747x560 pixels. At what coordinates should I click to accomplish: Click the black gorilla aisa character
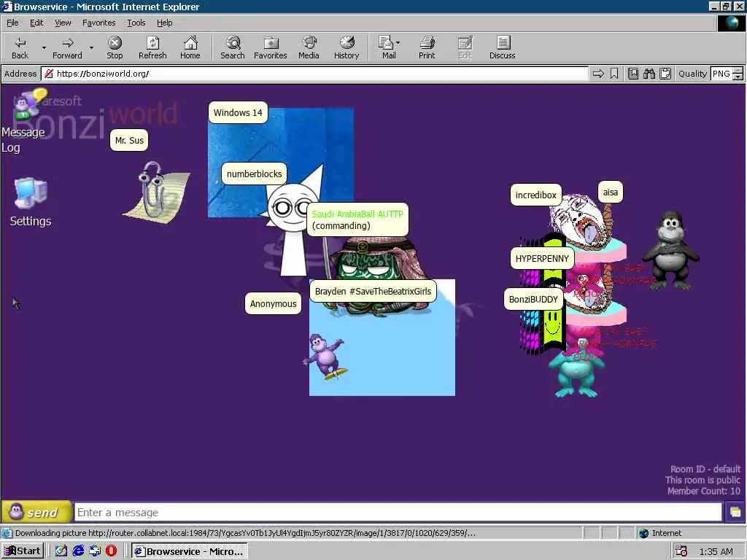pos(671,251)
